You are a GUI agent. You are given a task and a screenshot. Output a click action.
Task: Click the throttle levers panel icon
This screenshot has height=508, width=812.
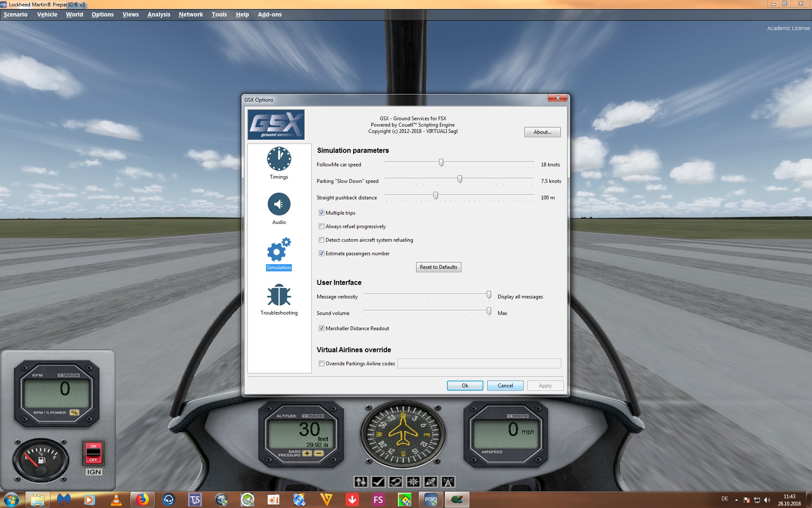361,482
